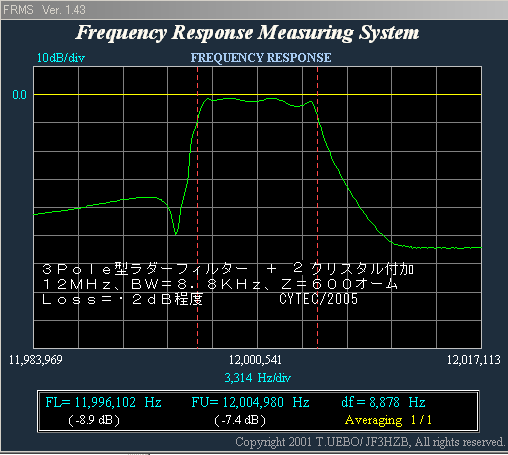Click the right red dashed FU marker line
Screen dimensions: 508x455
[x=317, y=207]
